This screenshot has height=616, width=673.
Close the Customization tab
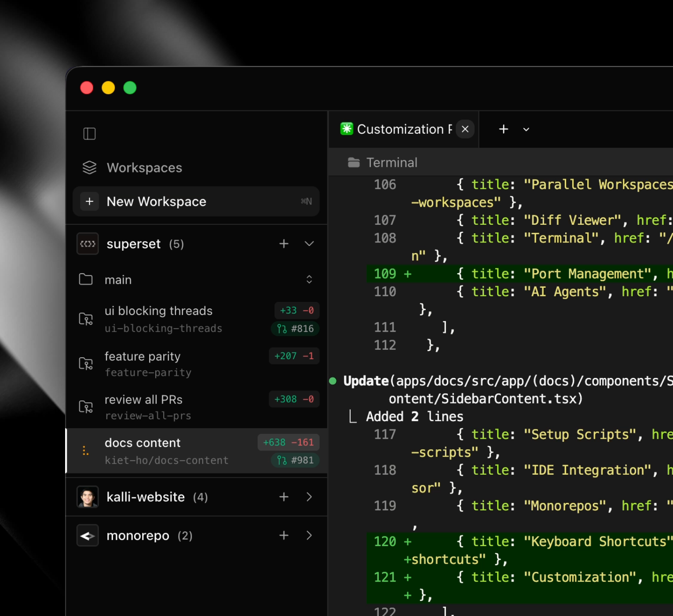pyautogui.click(x=465, y=129)
